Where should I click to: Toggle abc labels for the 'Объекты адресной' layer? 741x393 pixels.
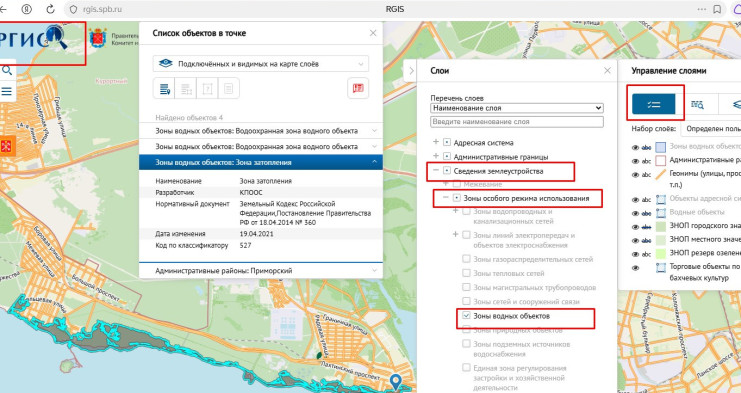pyautogui.click(x=646, y=200)
